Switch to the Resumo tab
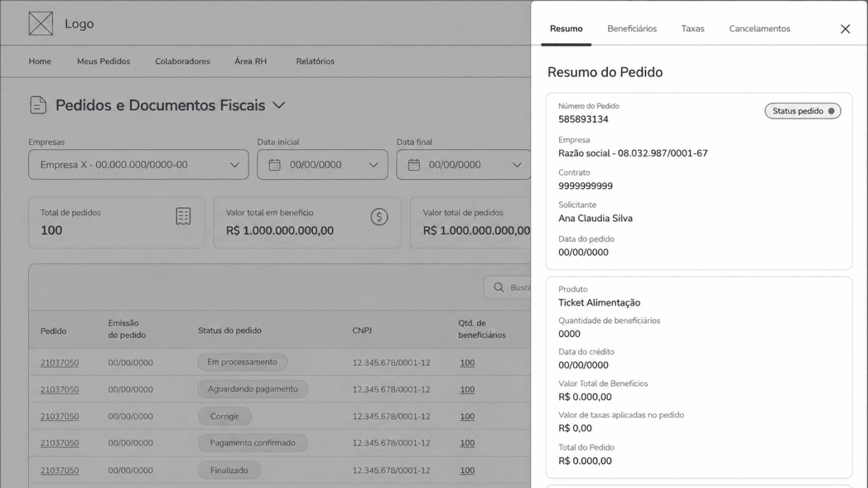The image size is (868, 488). (566, 29)
